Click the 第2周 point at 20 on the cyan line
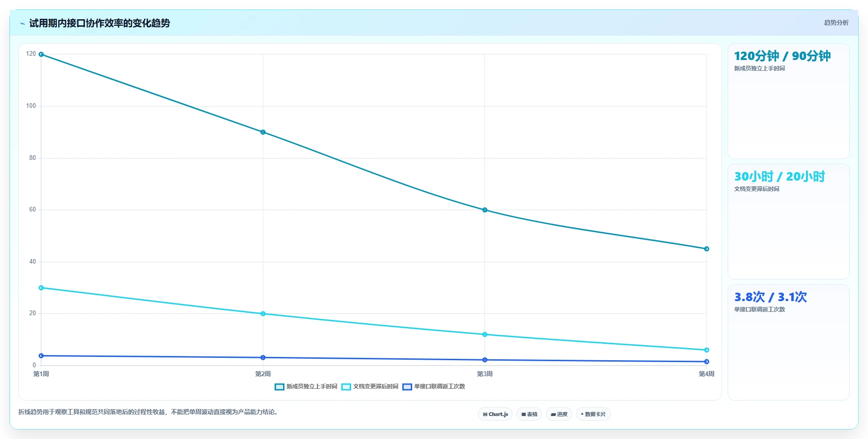Viewport: 868px width, 439px height. click(263, 314)
